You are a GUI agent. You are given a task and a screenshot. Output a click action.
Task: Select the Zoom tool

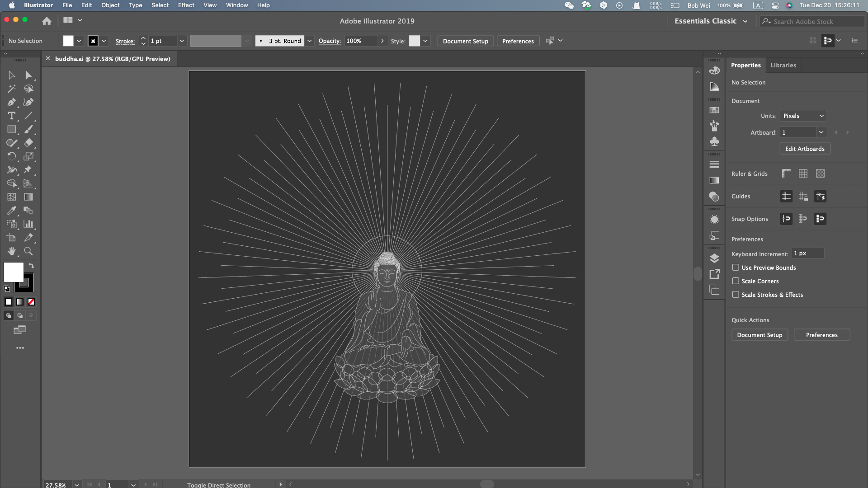28,251
